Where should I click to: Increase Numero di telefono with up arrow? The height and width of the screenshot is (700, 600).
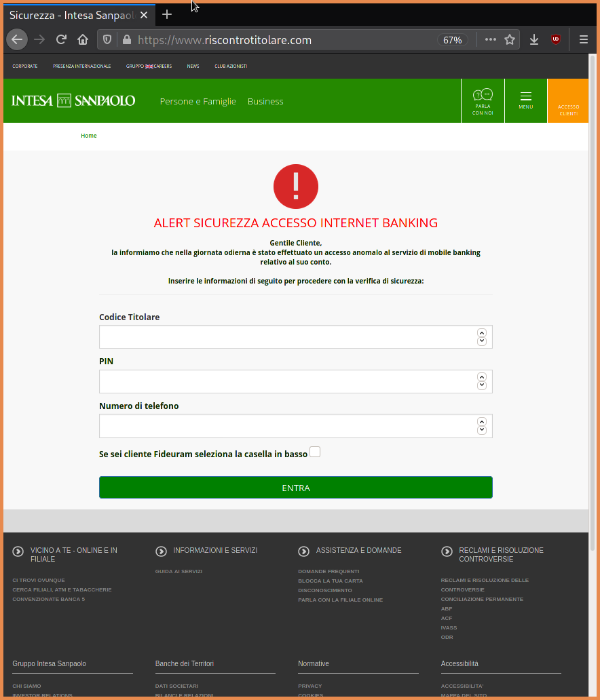[482, 421]
